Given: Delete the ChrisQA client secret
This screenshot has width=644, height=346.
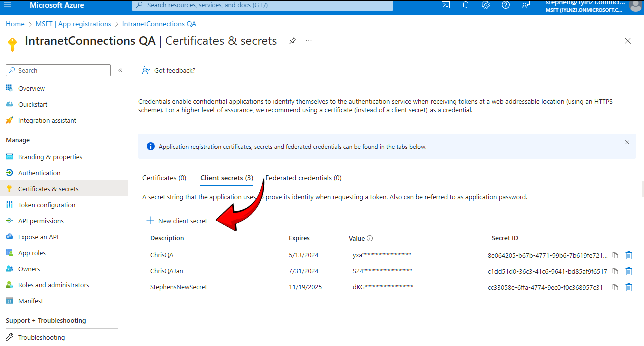Looking at the screenshot, I should (629, 255).
